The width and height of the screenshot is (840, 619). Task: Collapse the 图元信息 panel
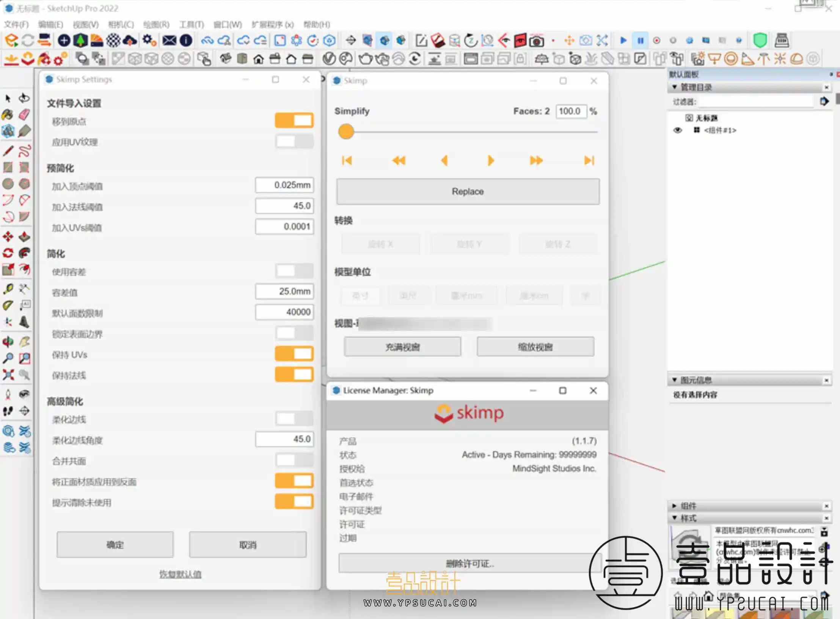(674, 380)
